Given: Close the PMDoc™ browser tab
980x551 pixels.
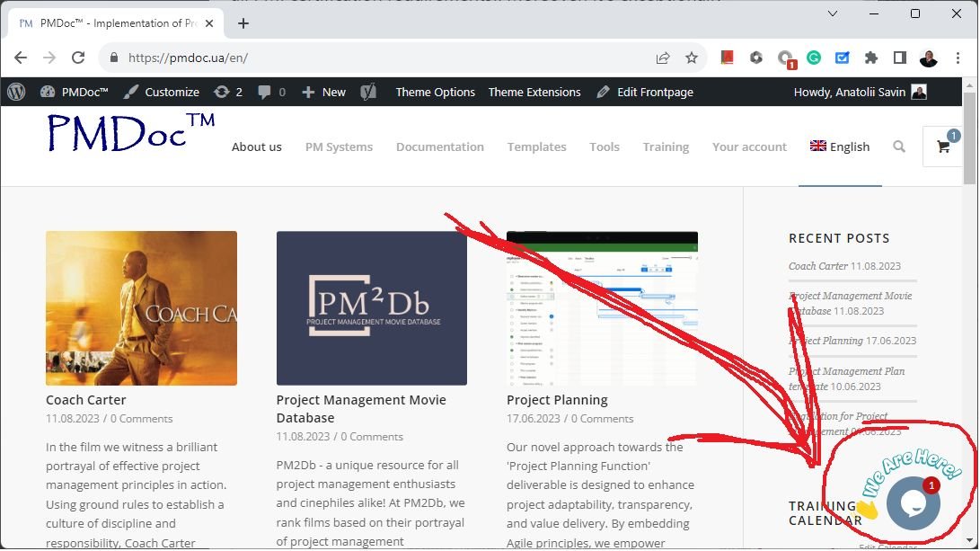Looking at the screenshot, I should [x=209, y=23].
